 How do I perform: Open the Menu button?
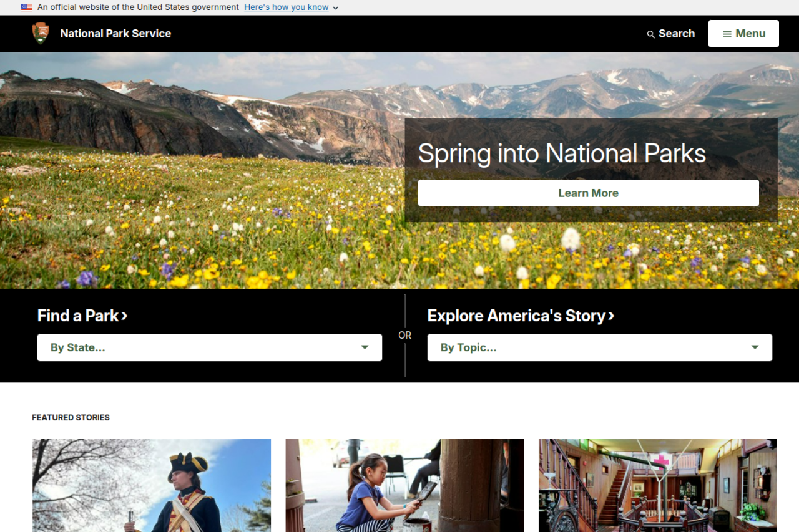click(x=743, y=34)
